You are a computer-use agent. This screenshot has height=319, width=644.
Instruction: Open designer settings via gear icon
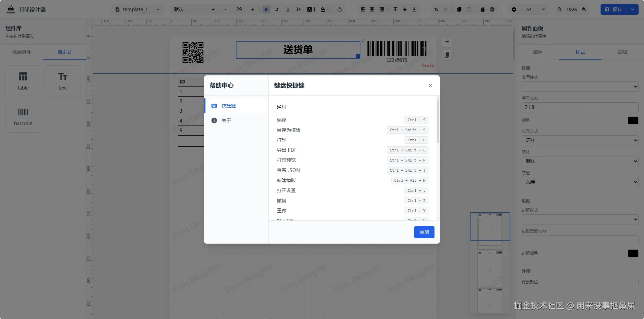point(514,9)
